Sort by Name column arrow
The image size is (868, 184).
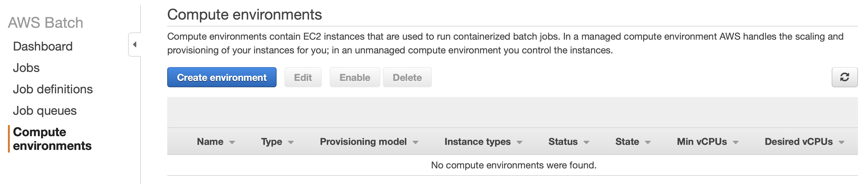(x=232, y=142)
